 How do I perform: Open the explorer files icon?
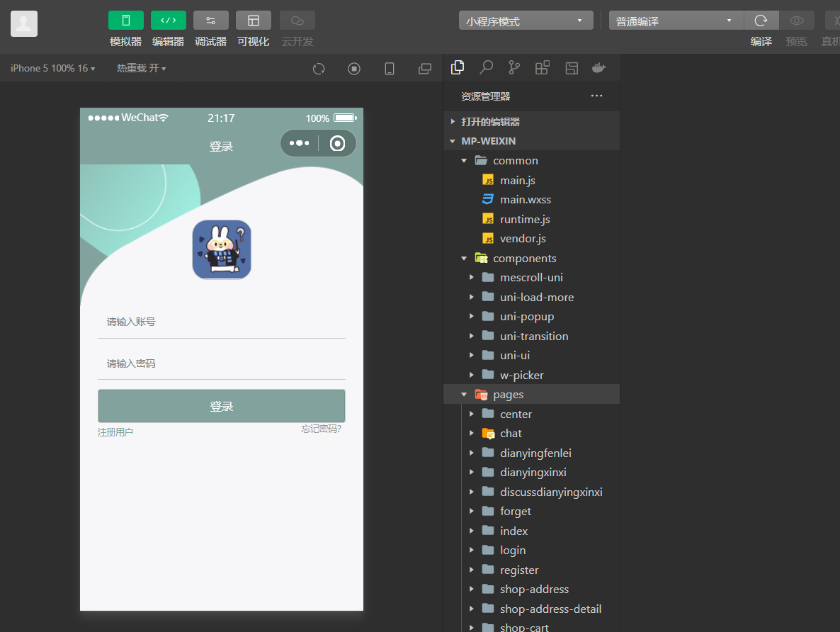pyautogui.click(x=458, y=67)
